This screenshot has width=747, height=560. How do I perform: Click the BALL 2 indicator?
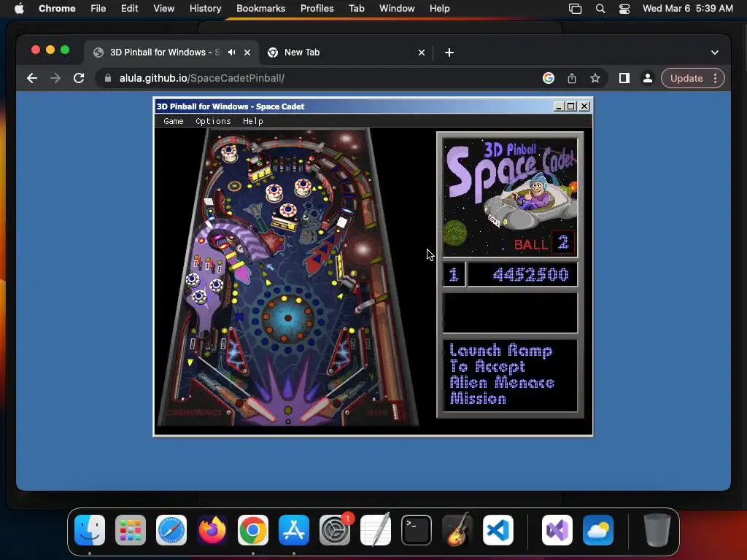point(544,244)
